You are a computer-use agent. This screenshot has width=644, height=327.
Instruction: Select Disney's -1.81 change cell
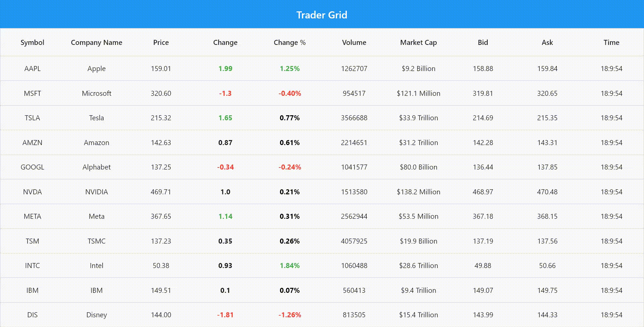[225, 315]
